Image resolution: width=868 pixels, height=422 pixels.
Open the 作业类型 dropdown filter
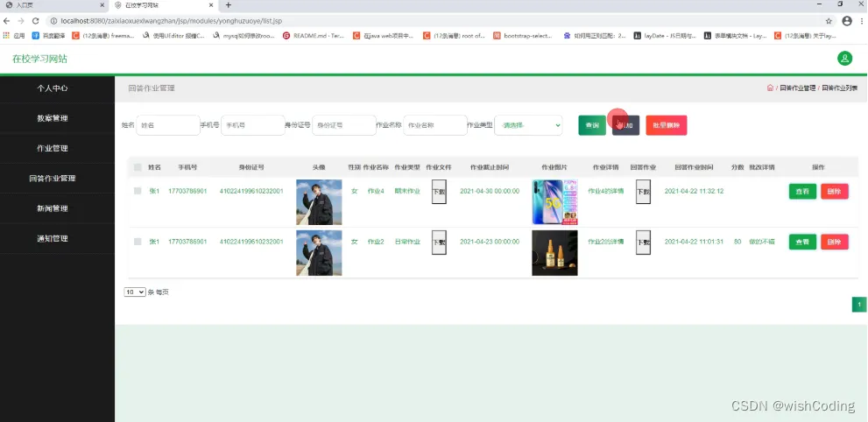[528, 125]
